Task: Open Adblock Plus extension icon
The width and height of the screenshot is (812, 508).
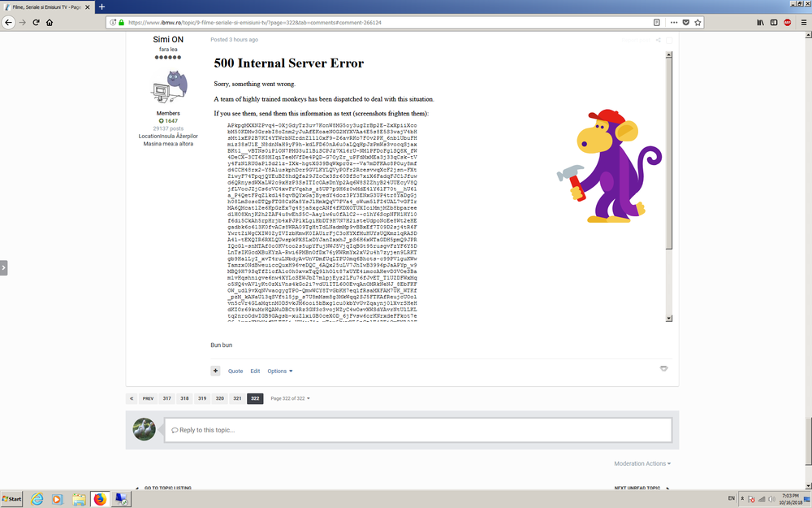Action: [787, 22]
